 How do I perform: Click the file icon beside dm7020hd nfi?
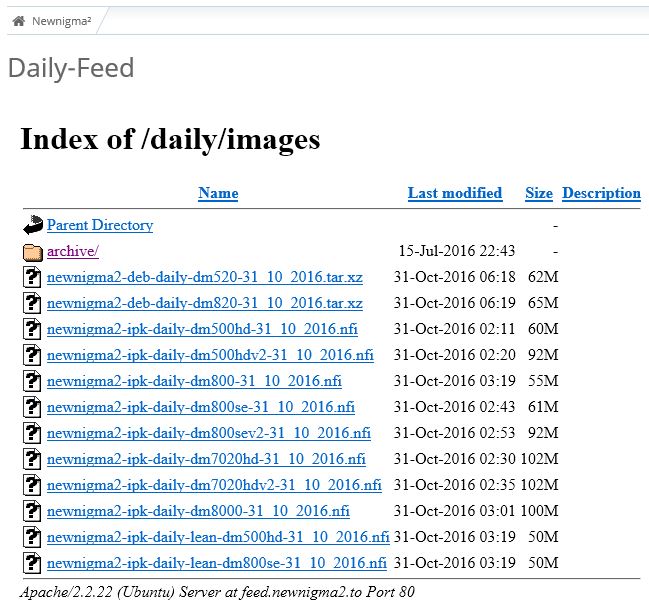click(33, 459)
